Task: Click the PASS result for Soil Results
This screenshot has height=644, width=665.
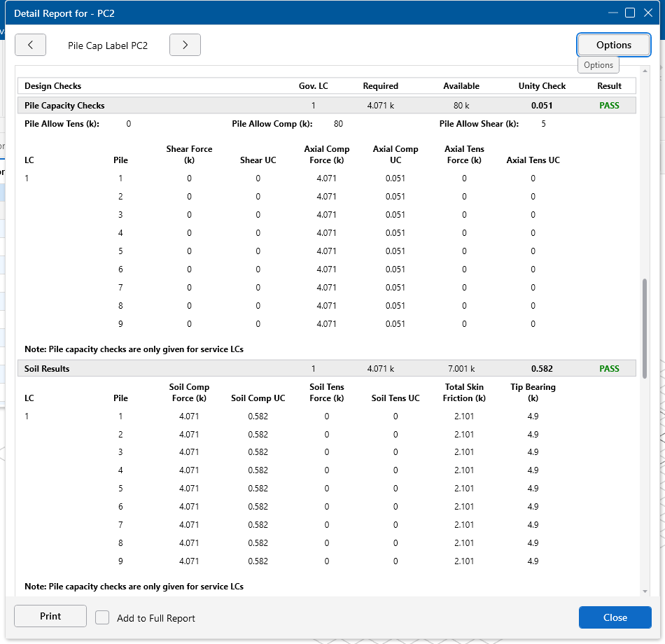Action: pyautogui.click(x=609, y=369)
